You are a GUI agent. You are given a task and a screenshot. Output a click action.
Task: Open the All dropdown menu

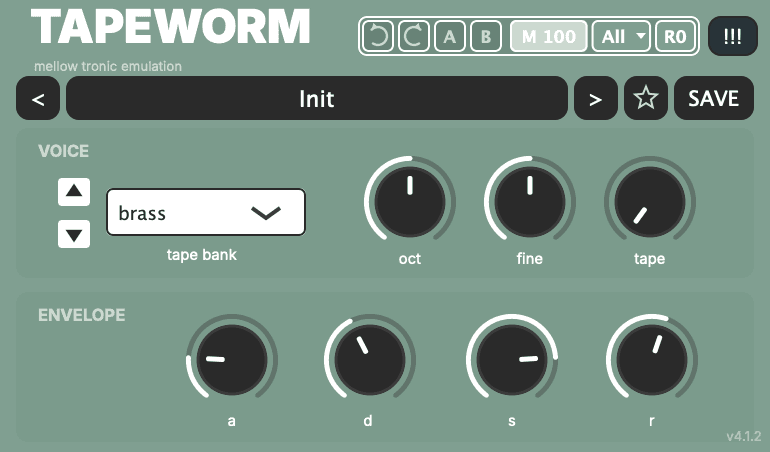[621, 36]
